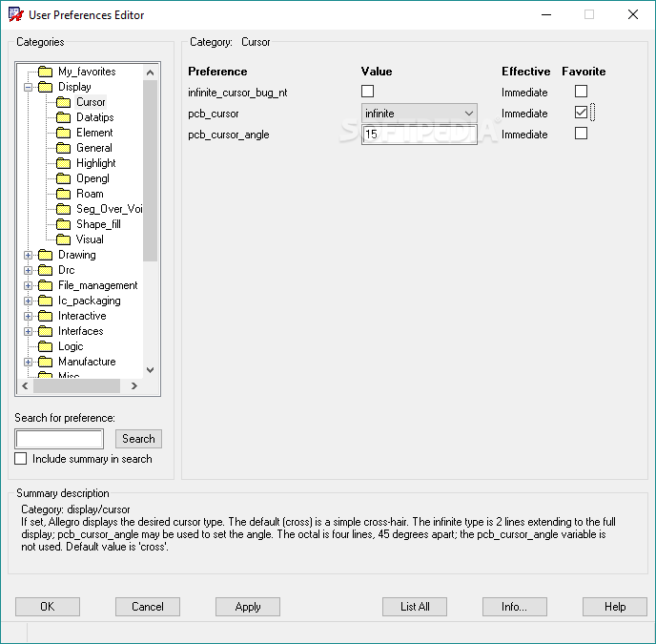Click the Drc folder icon
This screenshot has height=644, width=656.
coord(45,270)
